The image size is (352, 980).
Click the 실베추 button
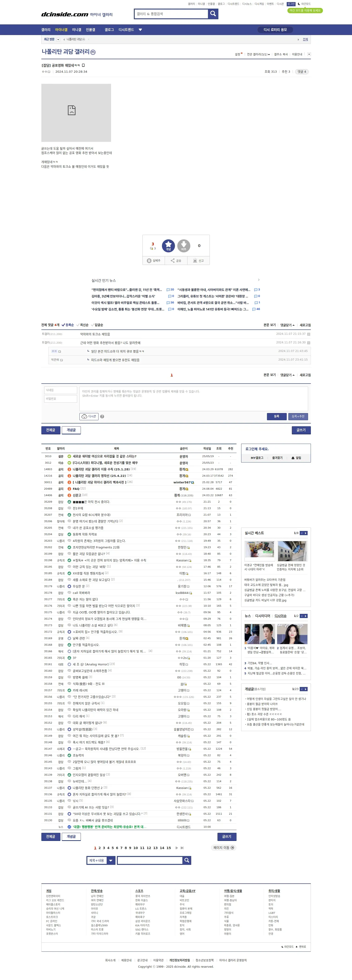tap(154, 260)
